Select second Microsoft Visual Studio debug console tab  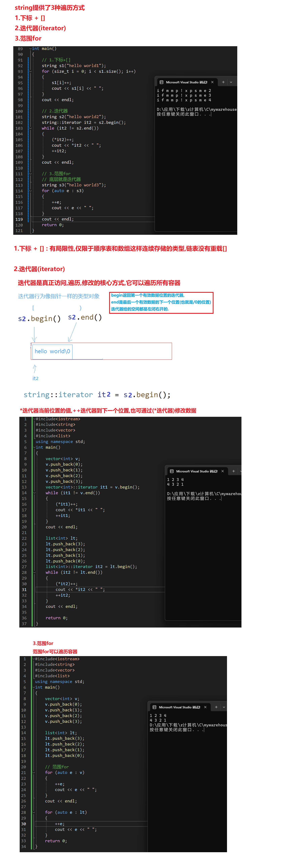[197, 471]
